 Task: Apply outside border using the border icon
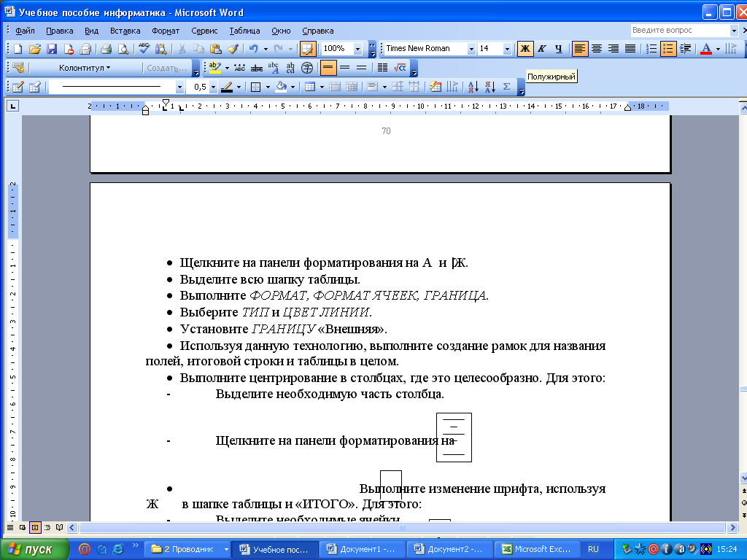coord(256,87)
